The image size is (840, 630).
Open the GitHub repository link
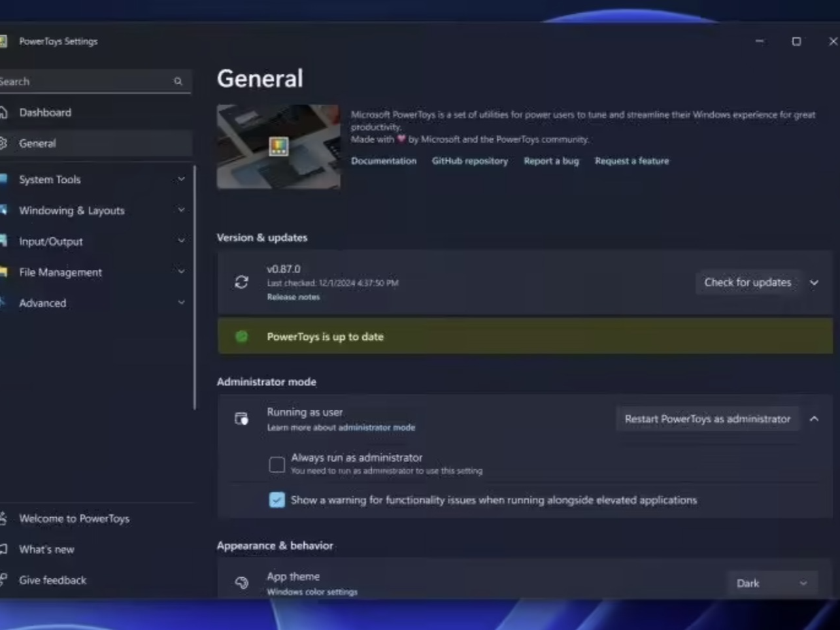469,161
